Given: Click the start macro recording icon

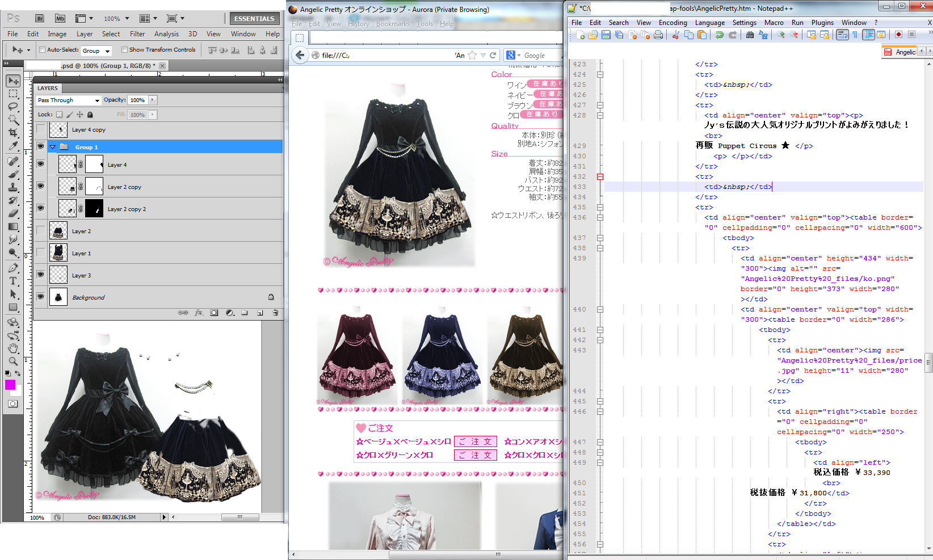Looking at the screenshot, I should (x=898, y=35).
